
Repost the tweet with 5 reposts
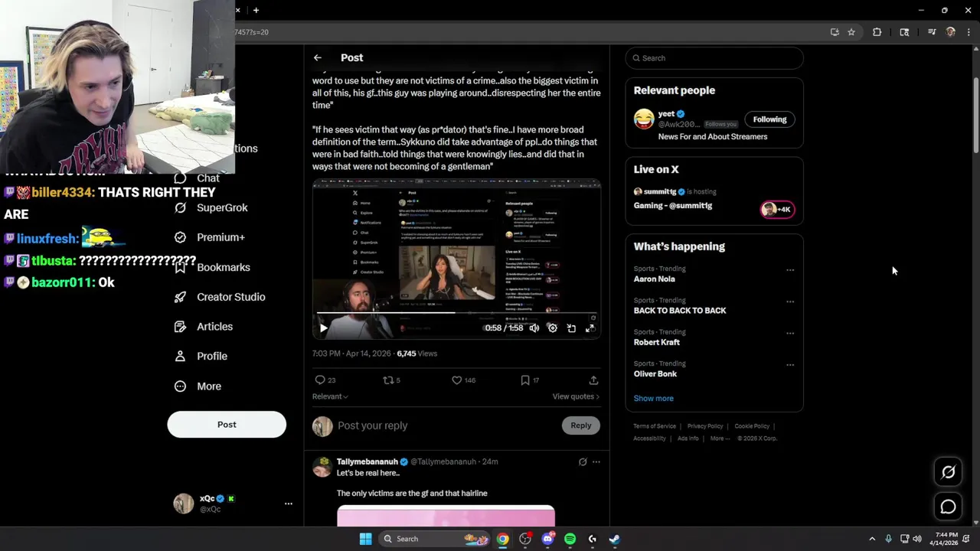pos(391,380)
